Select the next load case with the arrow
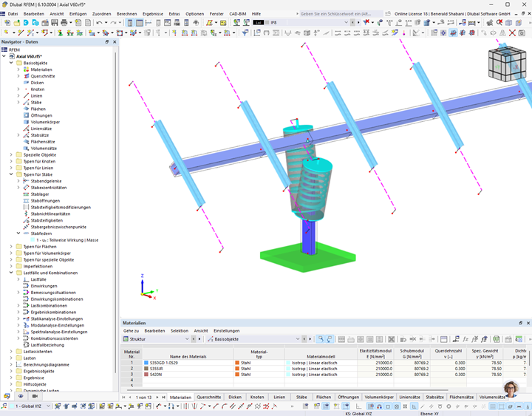532x416 pixels. (x=358, y=23)
